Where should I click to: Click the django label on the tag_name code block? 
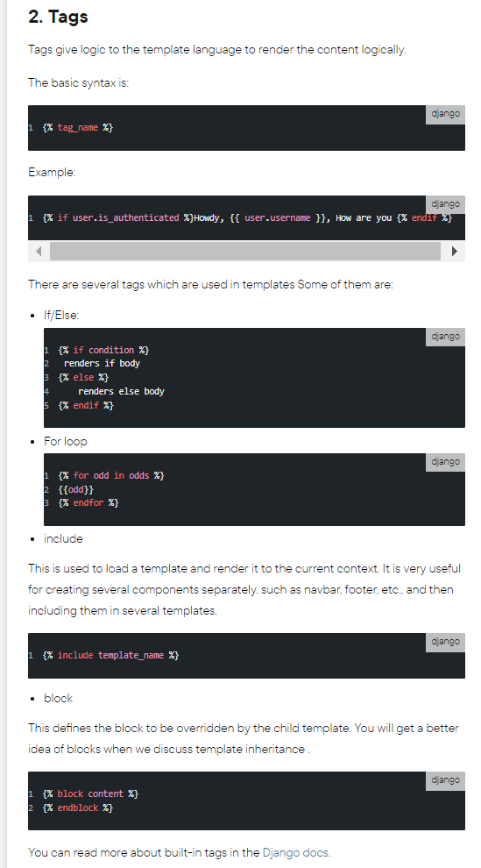[445, 115]
